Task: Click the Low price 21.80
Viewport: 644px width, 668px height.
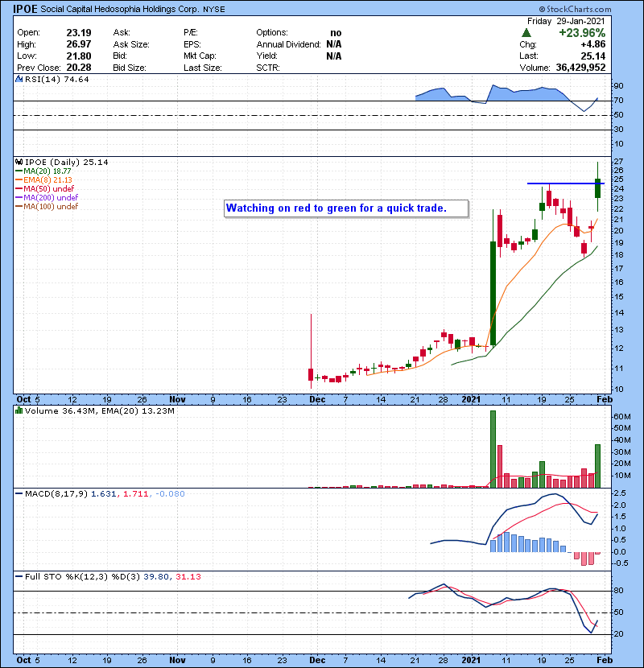Action: (79, 56)
